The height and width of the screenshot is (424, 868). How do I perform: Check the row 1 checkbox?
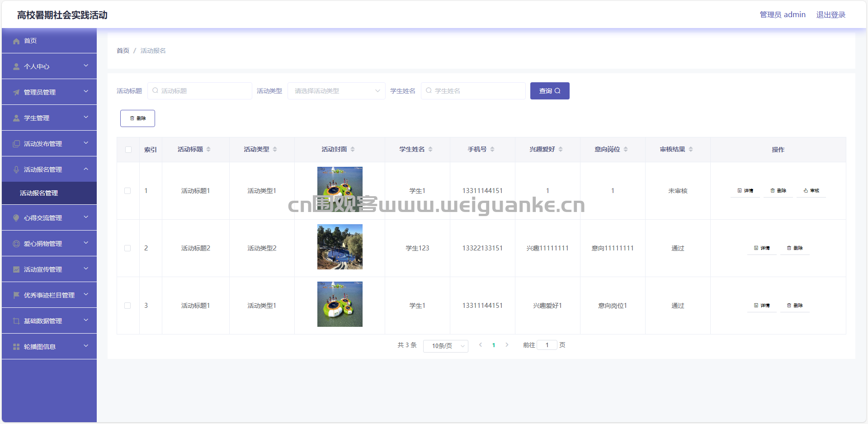[x=127, y=191]
